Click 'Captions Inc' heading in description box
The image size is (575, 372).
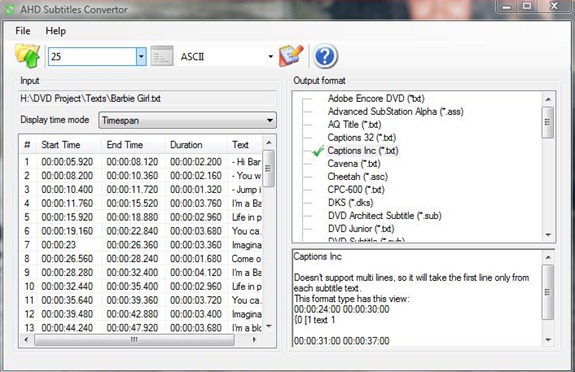point(318,257)
